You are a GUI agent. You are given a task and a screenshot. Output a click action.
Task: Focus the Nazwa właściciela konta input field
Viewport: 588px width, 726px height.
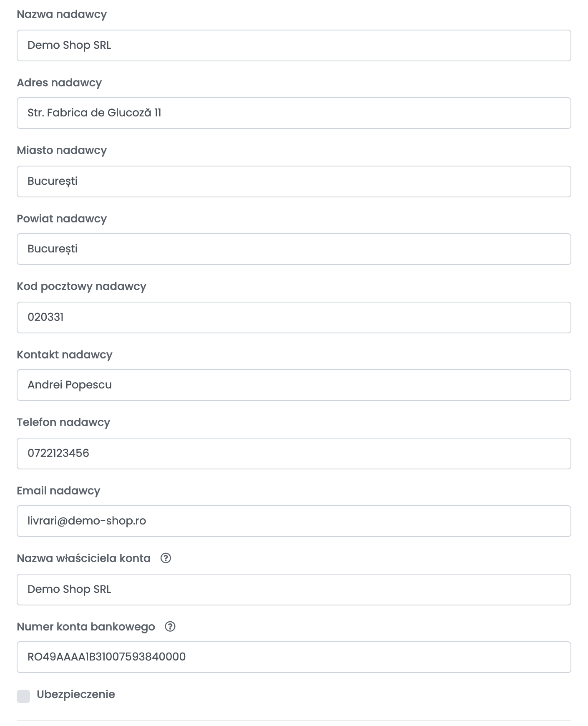coord(294,590)
